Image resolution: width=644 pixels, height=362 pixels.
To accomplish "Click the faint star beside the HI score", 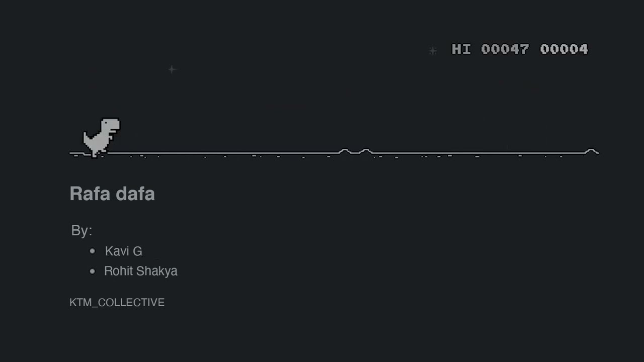I will [433, 51].
